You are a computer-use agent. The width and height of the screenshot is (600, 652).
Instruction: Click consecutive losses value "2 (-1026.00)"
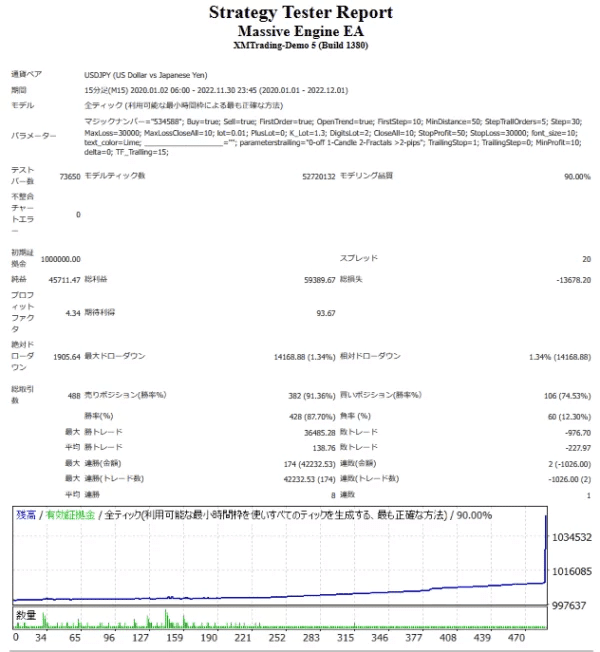pos(569,464)
